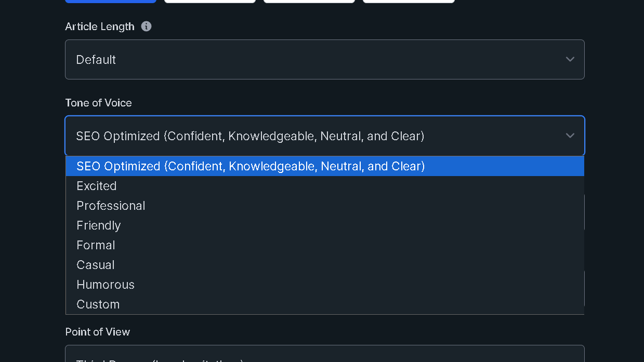The width and height of the screenshot is (644, 362).
Task: Click the Article Length label text
Action: (100, 26)
